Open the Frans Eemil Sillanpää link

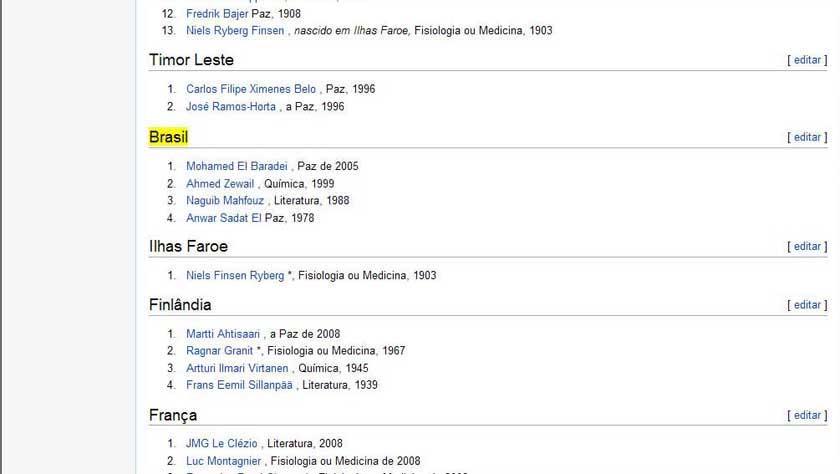click(239, 385)
